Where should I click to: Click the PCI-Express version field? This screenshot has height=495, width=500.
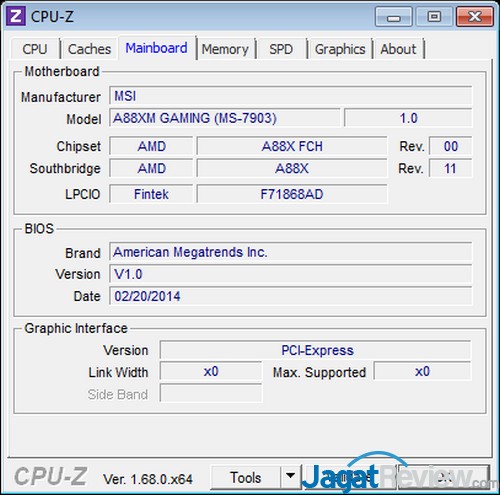click(315, 350)
